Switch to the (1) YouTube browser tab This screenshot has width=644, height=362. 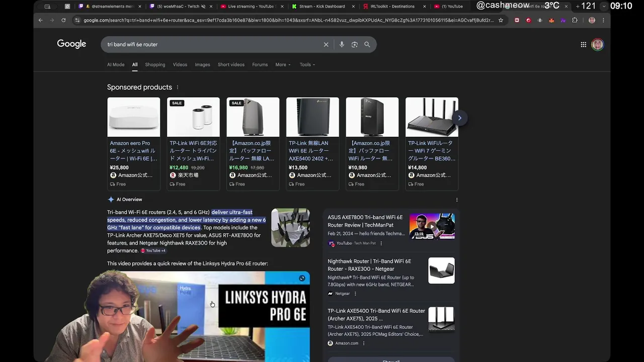(x=451, y=7)
